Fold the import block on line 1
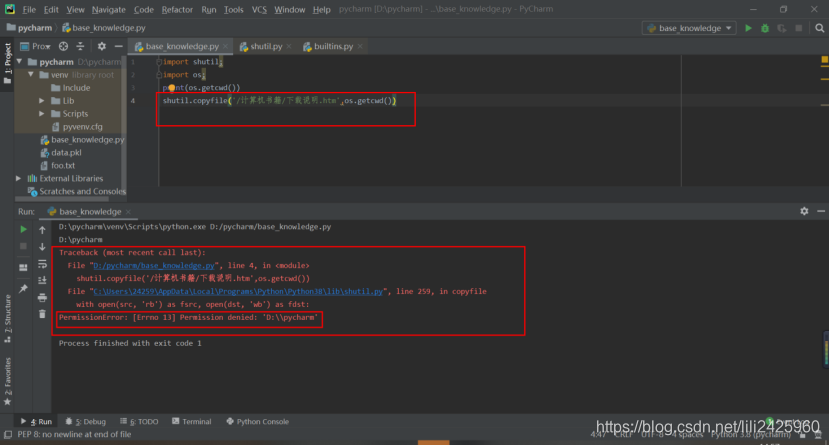 pyautogui.click(x=159, y=62)
